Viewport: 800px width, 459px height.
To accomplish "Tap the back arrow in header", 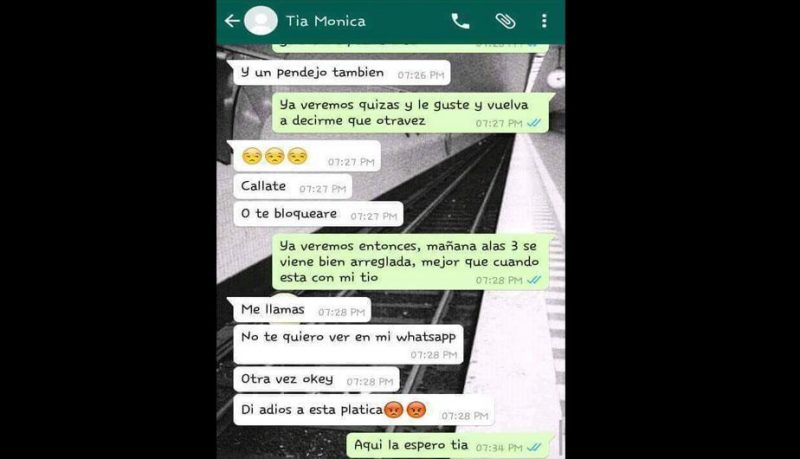I will [x=232, y=21].
